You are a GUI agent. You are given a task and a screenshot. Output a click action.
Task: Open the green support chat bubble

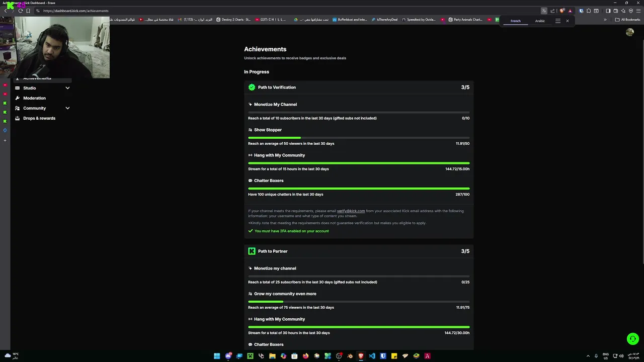pyautogui.click(x=632, y=339)
